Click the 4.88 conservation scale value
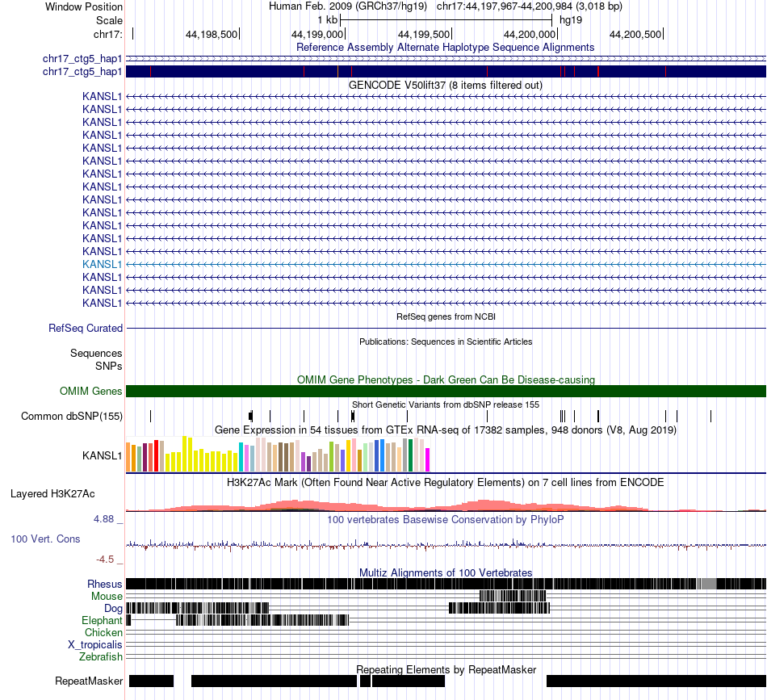 (x=103, y=519)
